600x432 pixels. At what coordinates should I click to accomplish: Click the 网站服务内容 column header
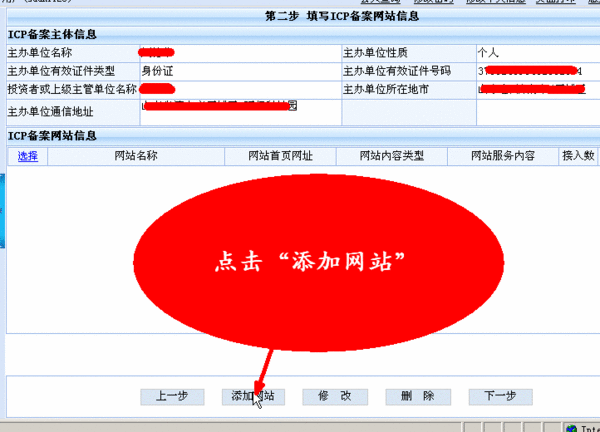(503, 156)
